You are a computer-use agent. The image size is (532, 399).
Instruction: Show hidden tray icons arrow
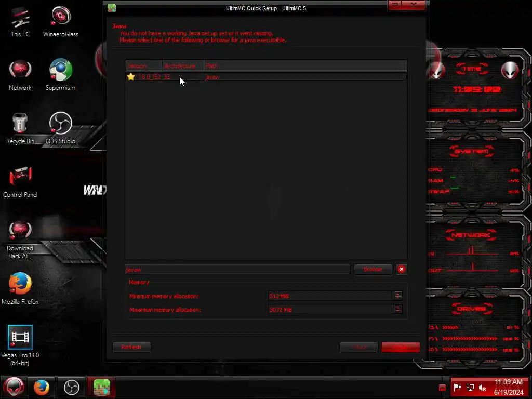click(x=442, y=388)
